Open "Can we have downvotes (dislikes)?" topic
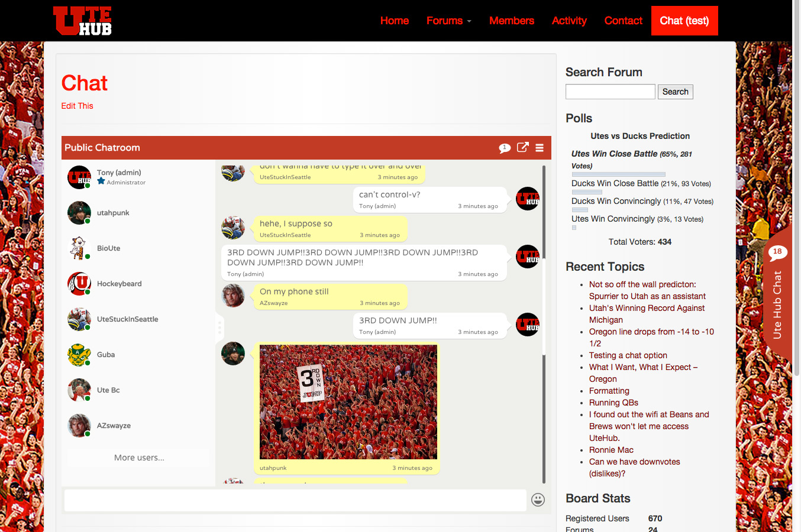This screenshot has width=801, height=532. 635,468
